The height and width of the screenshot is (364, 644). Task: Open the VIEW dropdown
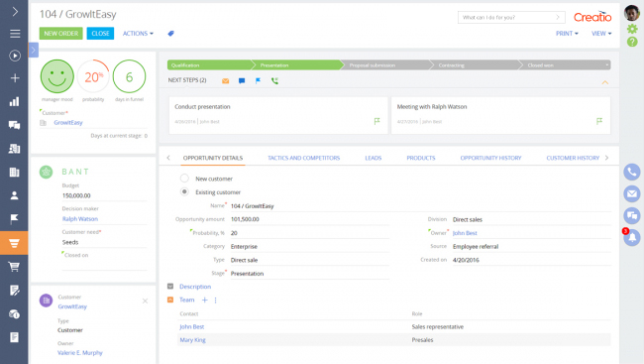pyautogui.click(x=601, y=34)
